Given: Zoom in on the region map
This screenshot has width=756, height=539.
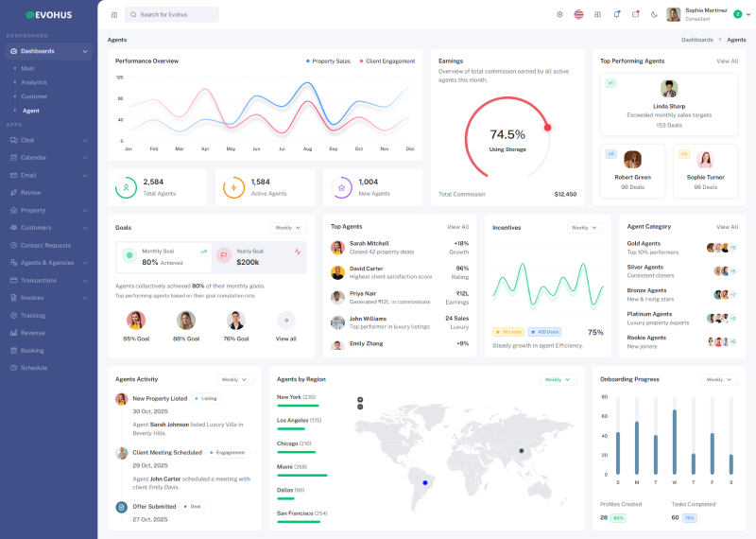Looking at the screenshot, I should 360,399.
